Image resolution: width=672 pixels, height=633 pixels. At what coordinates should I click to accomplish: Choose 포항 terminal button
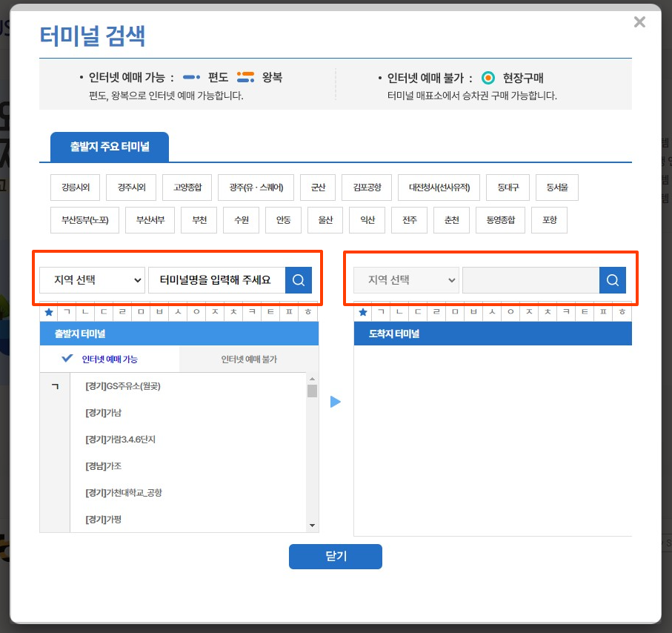(x=549, y=220)
